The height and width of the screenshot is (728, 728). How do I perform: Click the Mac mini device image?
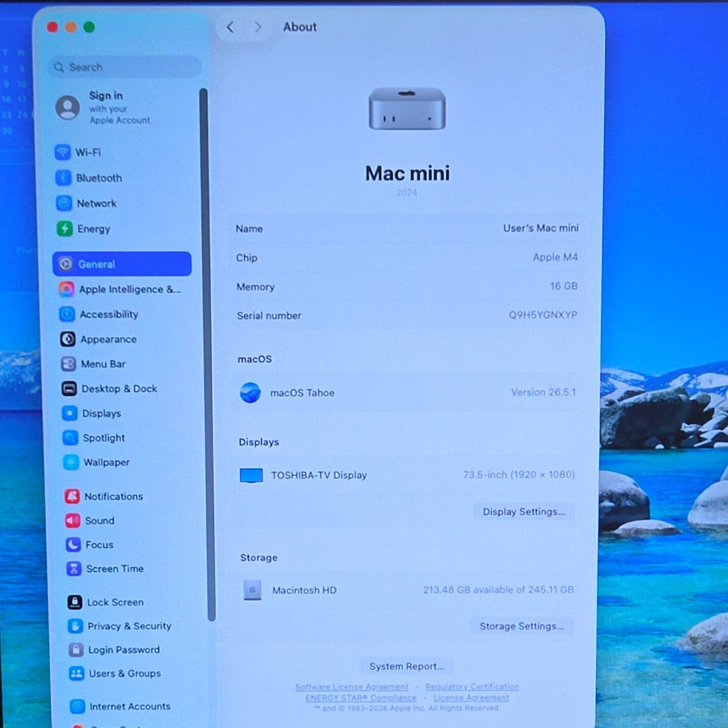407,109
